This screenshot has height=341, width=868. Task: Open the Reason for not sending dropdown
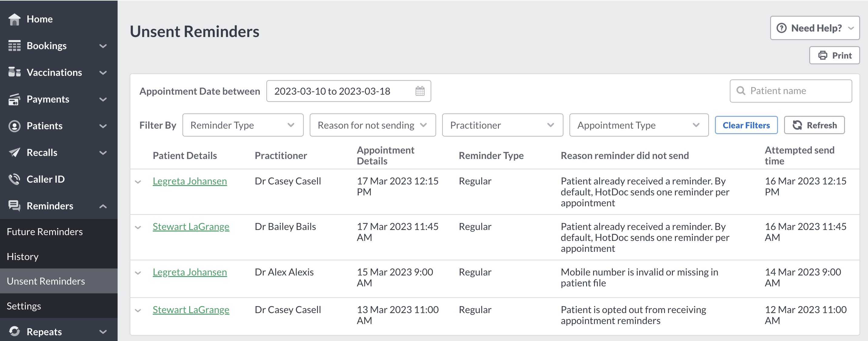372,125
